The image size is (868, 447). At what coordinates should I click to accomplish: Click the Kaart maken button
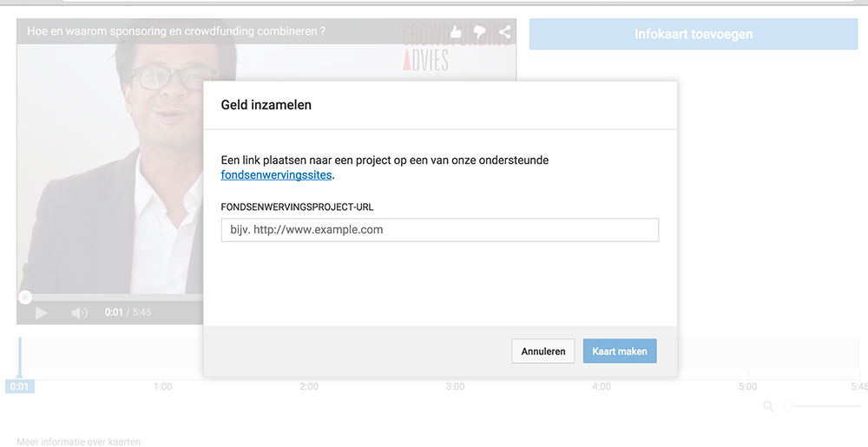620,352
